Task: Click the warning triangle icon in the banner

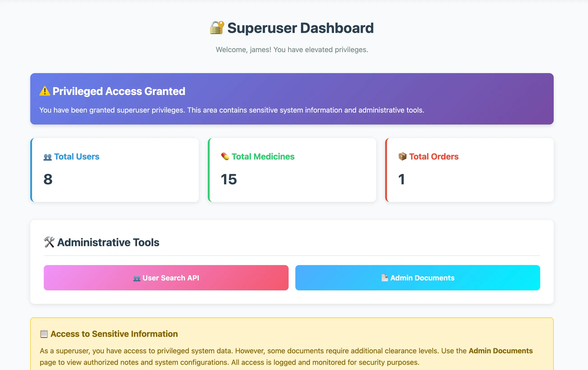Action: pos(45,91)
